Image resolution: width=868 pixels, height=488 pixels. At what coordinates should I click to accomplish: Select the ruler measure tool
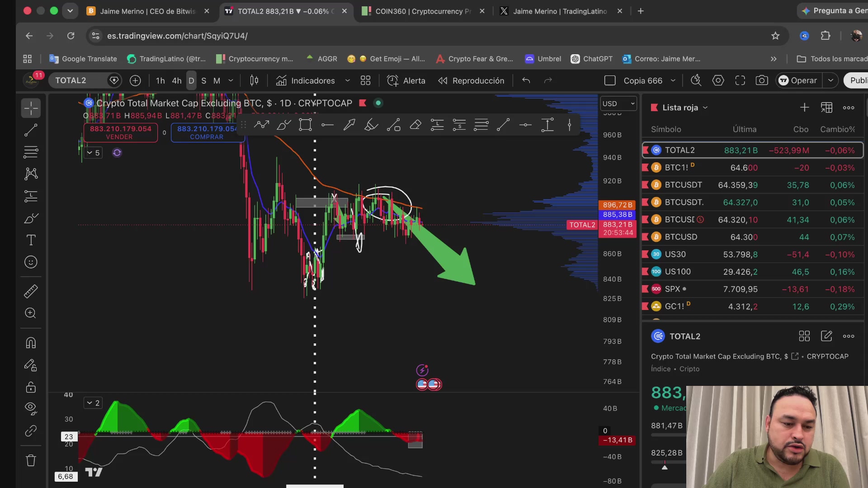(31, 291)
